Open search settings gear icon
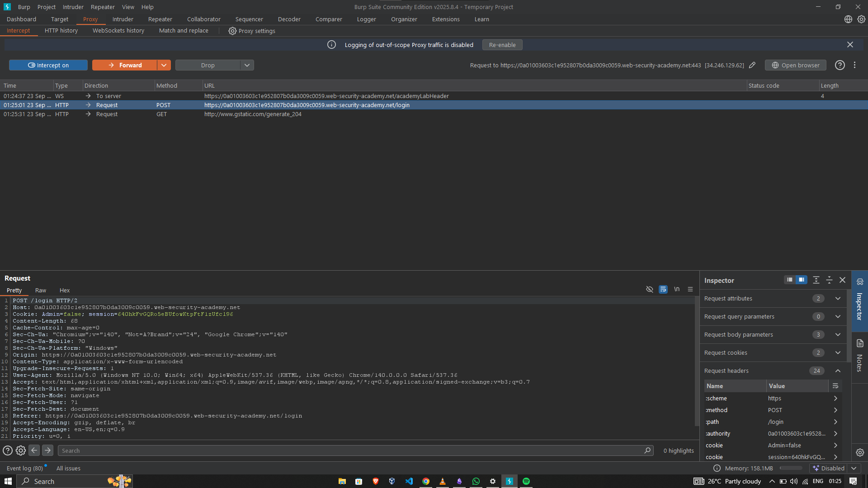 [x=21, y=450]
